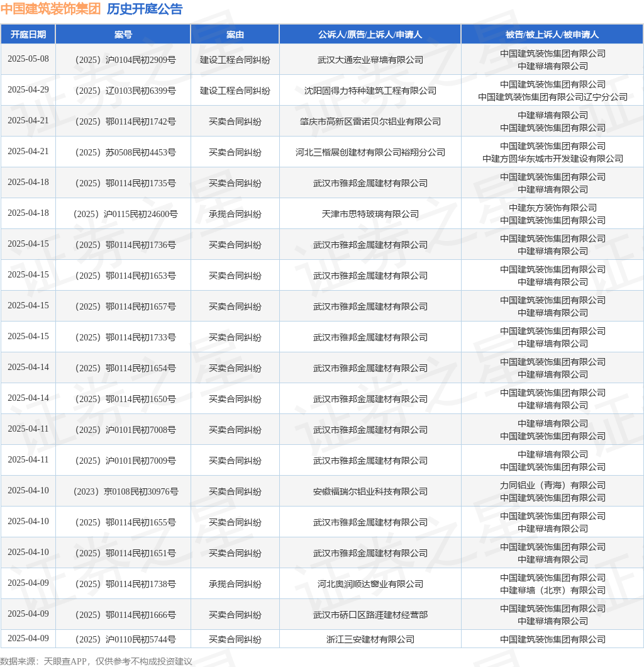This screenshot has height=667, width=644.
Task: Click the date 2025-04-29
Action: pos(28,90)
